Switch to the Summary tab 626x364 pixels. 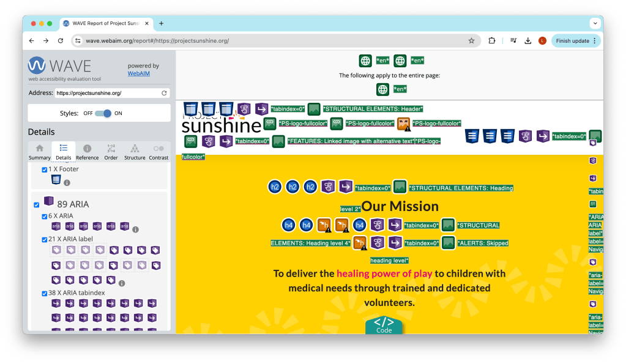(x=40, y=152)
